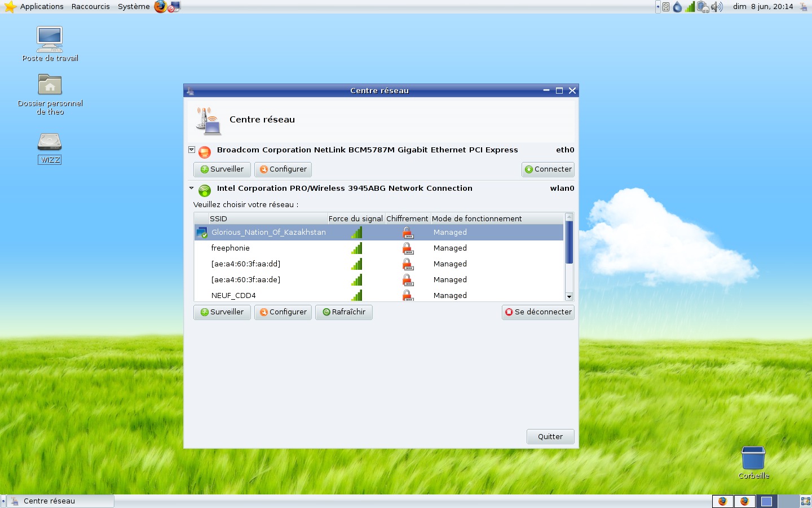This screenshot has height=508, width=812.
Task: Open the Applications menu
Action: point(42,7)
